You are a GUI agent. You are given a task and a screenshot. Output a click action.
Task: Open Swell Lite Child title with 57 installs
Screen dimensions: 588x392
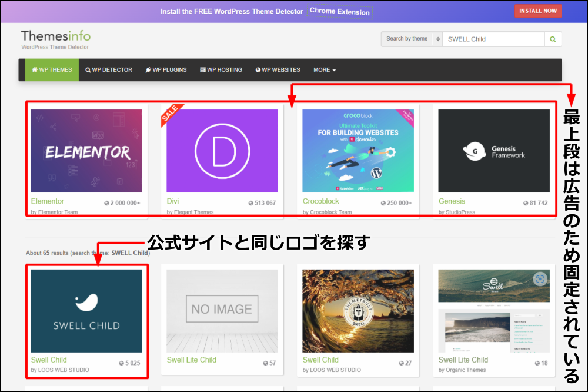[192, 360]
